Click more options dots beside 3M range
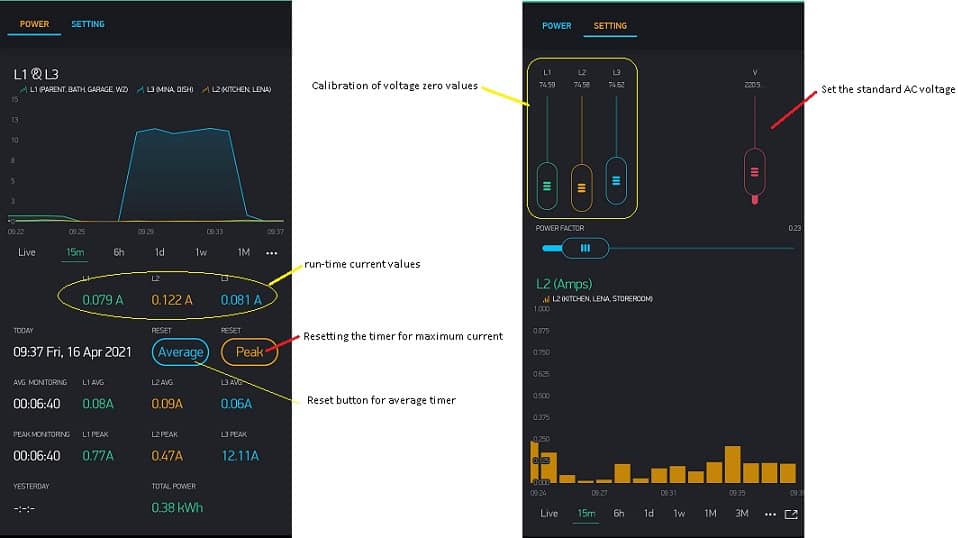The height and width of the screenshot is (538, 958). pos(770,514)
